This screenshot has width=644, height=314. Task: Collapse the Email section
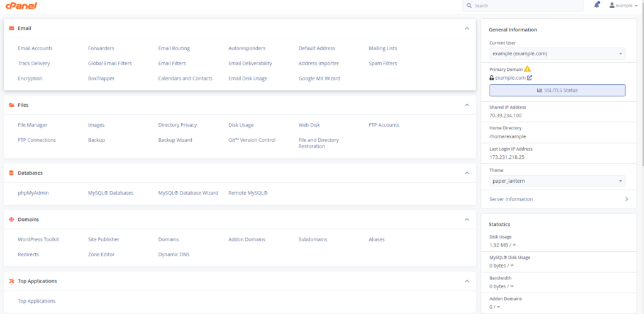[467, 28]
